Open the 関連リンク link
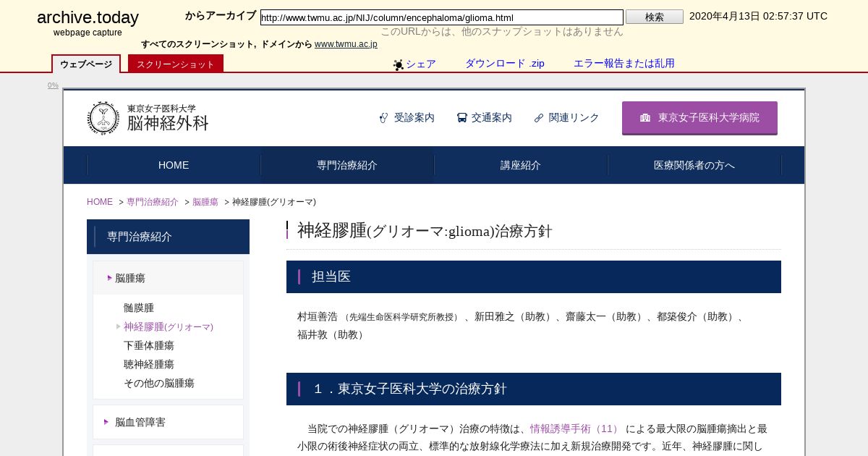The width and height of the screenshot is (868, 456). (574, 118)
